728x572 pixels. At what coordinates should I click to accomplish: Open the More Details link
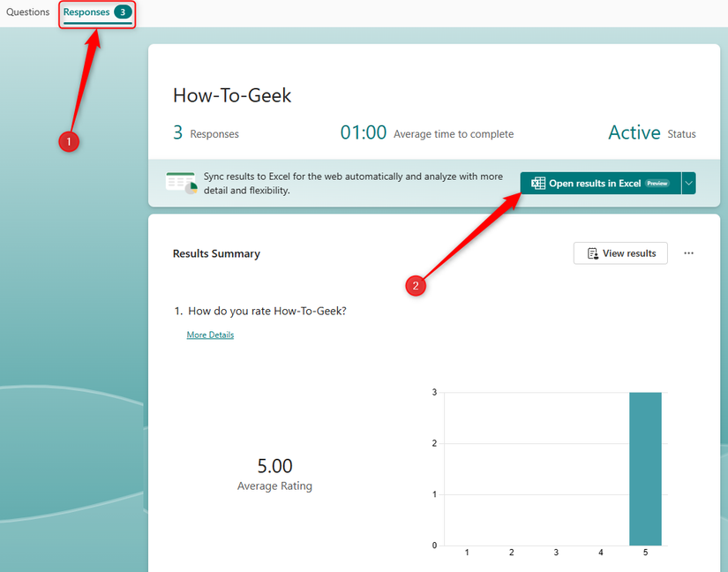pos(210,335)
